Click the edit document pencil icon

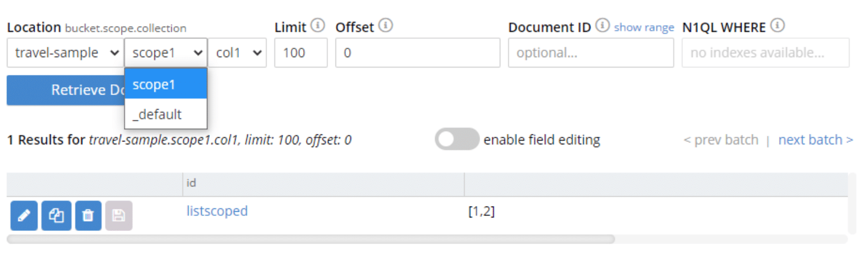[24, 216]
